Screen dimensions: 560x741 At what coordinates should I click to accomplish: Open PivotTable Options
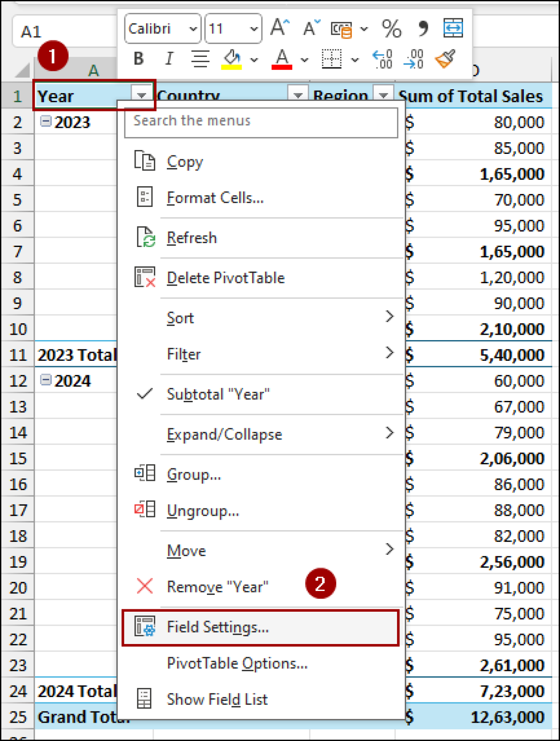pos(236,663)
